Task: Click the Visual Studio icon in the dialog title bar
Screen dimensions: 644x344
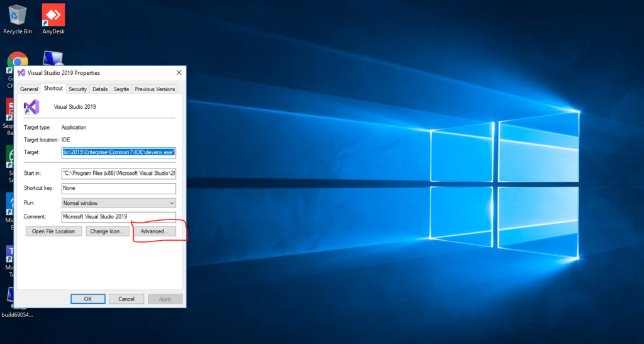Action: [21, 73]
